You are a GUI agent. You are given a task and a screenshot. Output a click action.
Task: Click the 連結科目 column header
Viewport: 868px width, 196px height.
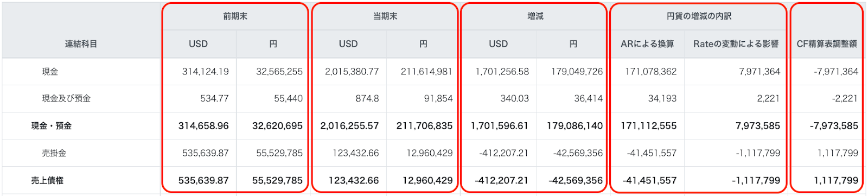pos(81,44)
